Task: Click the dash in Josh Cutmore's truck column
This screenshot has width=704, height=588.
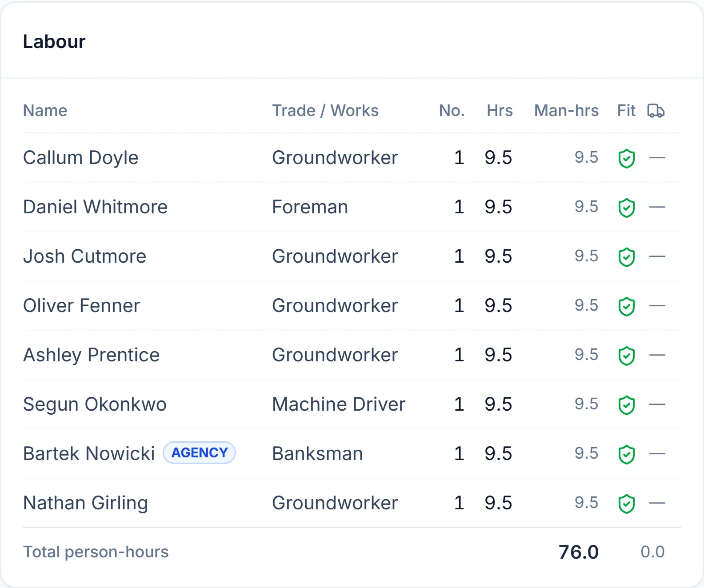Action: [x=657, y=256]
